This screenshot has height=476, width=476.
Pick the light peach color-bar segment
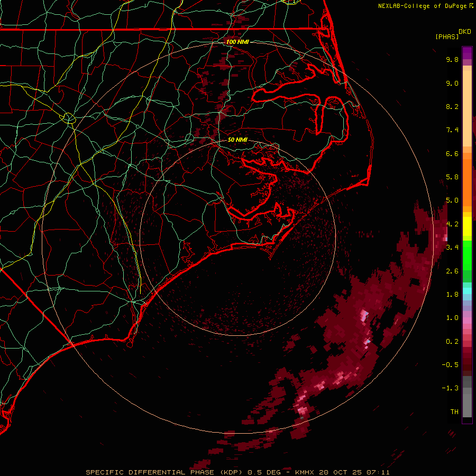[467, 108]
